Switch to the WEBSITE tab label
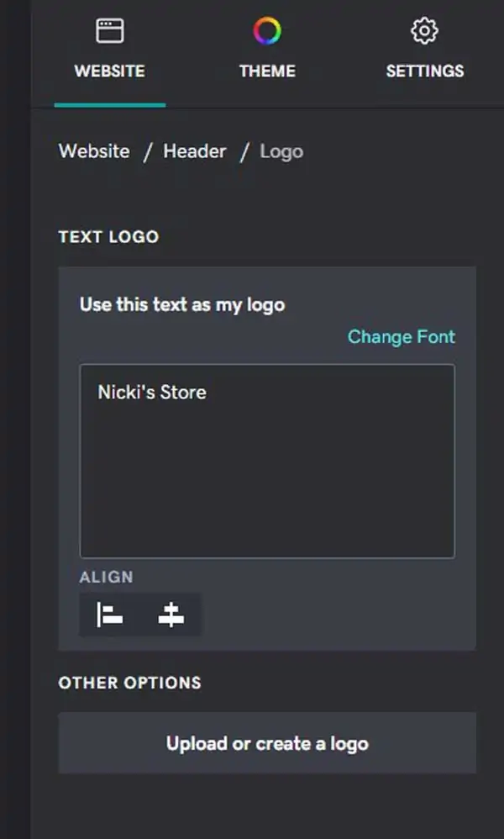Viewport: 504px width, 839px height. click(x=109, y=71)
